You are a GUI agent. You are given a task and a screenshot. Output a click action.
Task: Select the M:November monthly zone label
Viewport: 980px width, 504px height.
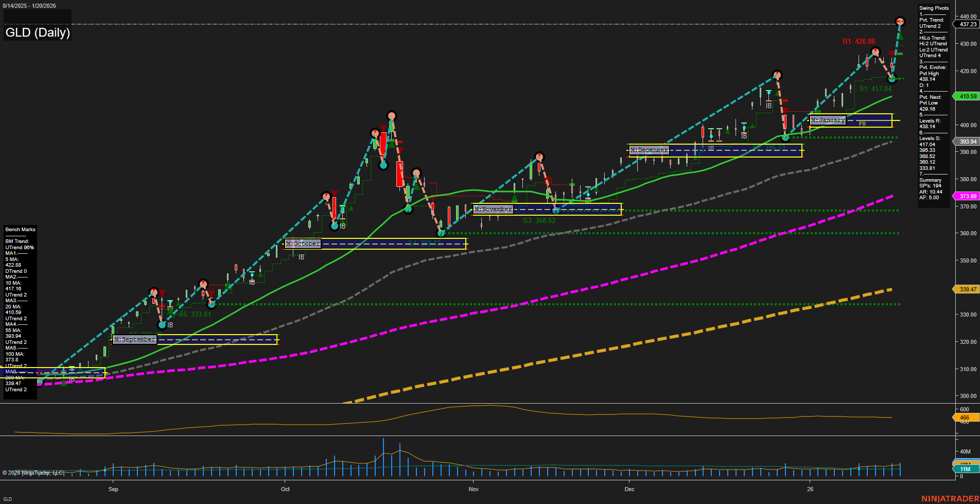tap(493, 209)
